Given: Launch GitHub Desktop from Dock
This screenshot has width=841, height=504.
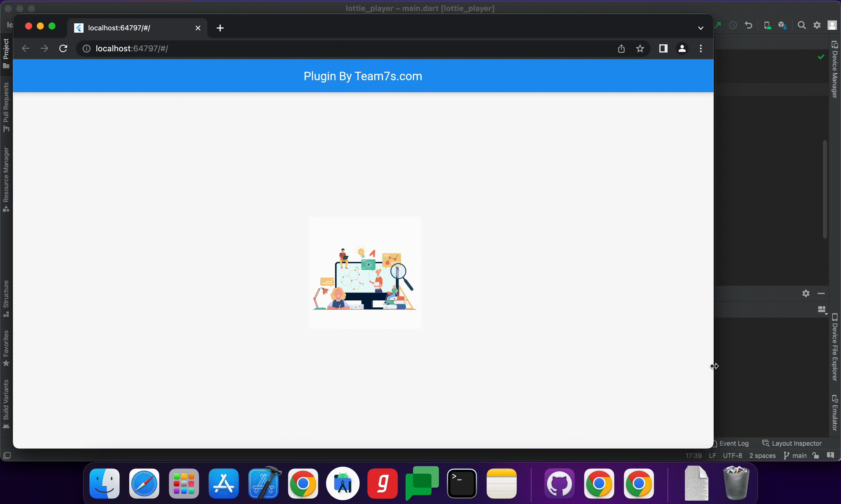Looking at the screenshot, I should click(559, 483).
